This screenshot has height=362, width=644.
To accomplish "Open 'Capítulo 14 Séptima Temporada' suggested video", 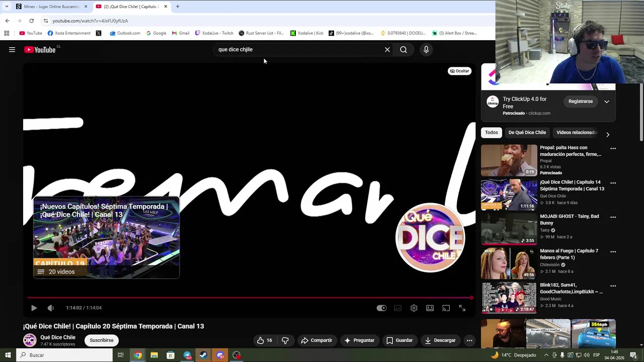I will pos(572,186).
